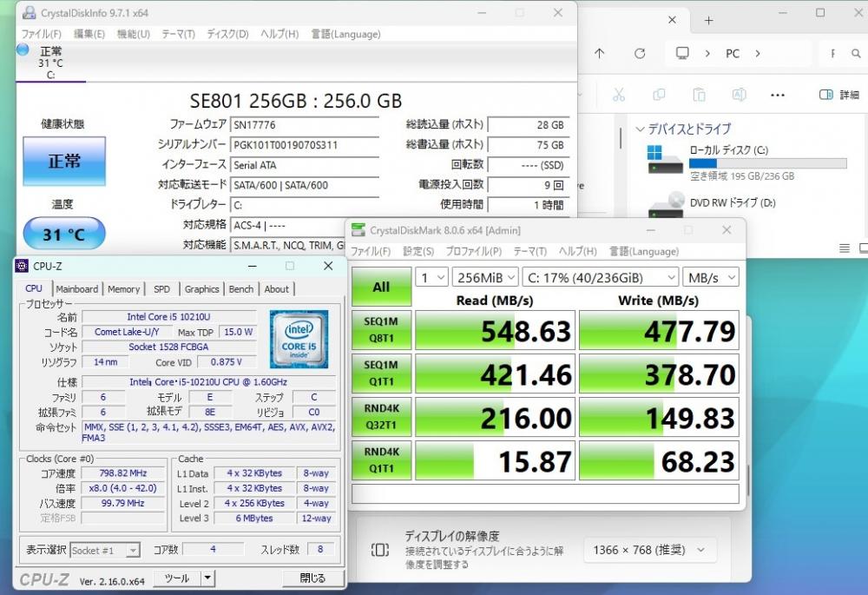Click the PC breadcrumb in address bar

pos(733,54)
